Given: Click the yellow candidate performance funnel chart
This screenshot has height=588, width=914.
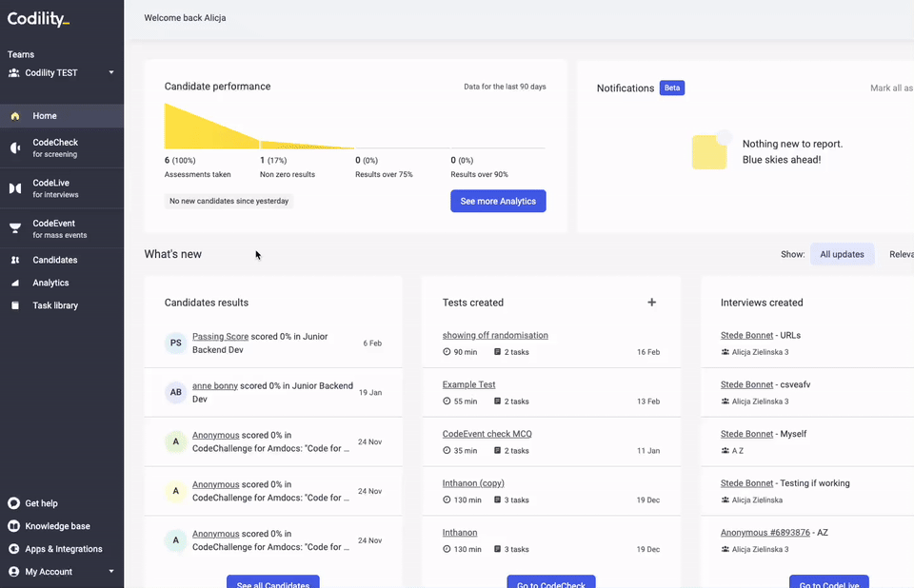Looking at the screenshot, I should click(x=259, y=127).
